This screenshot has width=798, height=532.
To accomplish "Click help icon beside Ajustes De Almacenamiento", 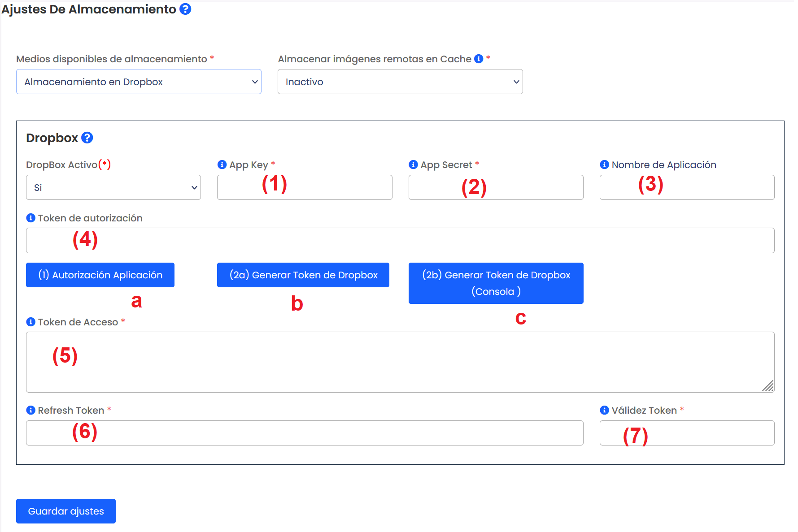I will [x=185, y=9].
